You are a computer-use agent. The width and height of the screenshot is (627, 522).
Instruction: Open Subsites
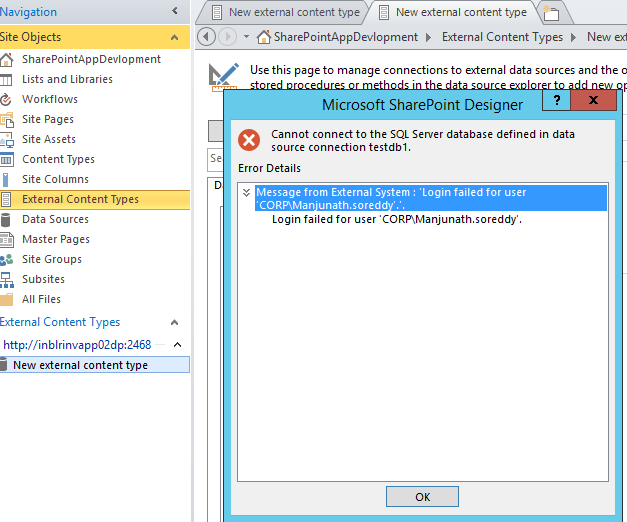tap(43, 279)
